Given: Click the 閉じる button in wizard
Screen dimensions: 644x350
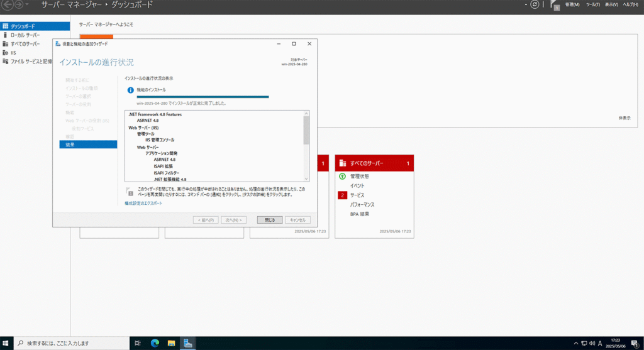Looking at the screenshot, I should [x=270, y=220].
